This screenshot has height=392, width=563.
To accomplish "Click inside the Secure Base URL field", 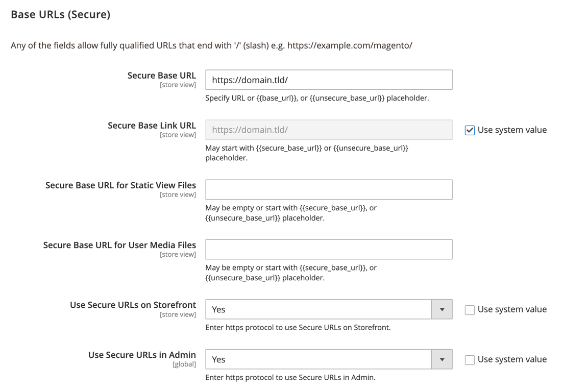I will (329, 80).
